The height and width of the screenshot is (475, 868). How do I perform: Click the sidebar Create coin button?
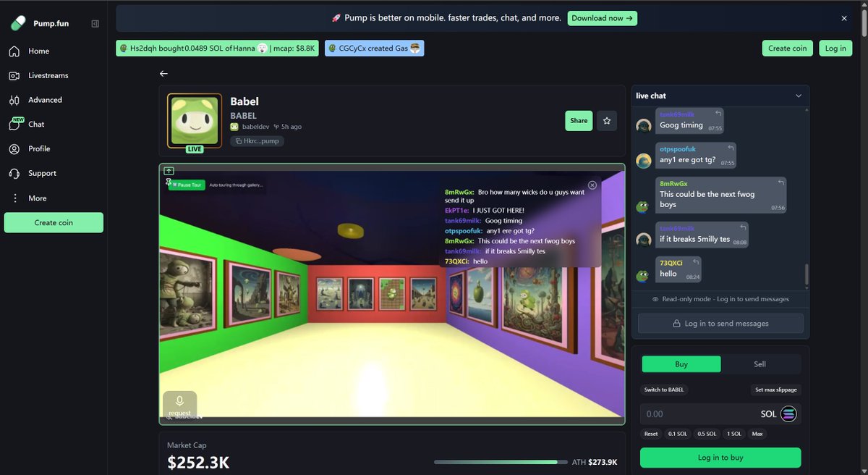pos(54,222)
